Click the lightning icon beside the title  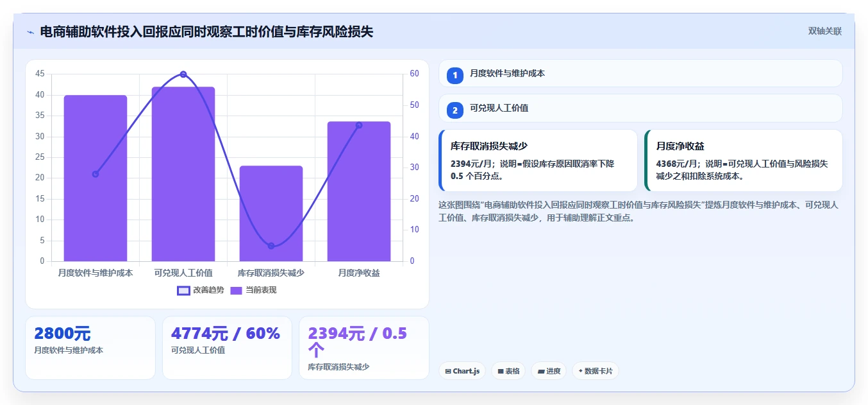click(x=30, y=32)
